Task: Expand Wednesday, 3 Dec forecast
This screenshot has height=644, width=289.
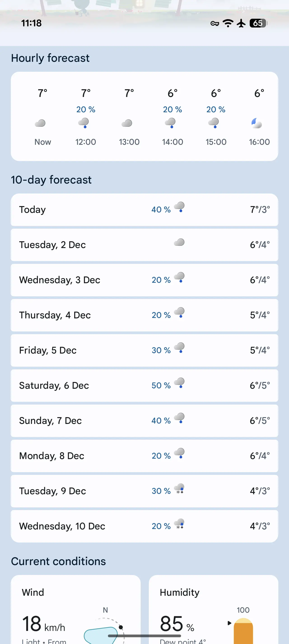Action: 144,280
